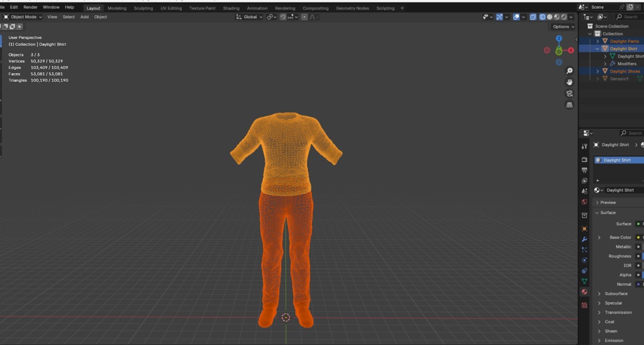
Task: Toggle the scene pin icon
Action: pos(622,7)
